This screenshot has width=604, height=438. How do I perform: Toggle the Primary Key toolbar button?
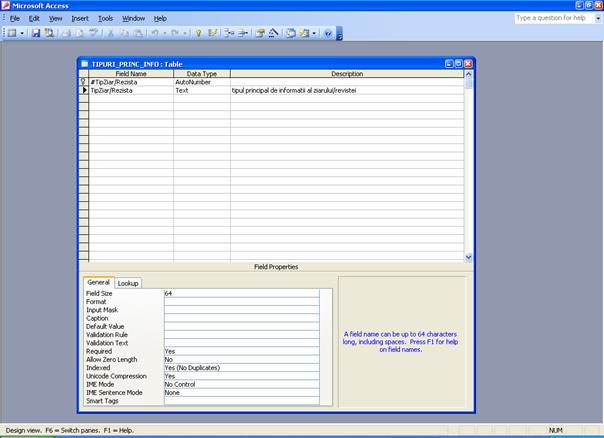(199, 33)
